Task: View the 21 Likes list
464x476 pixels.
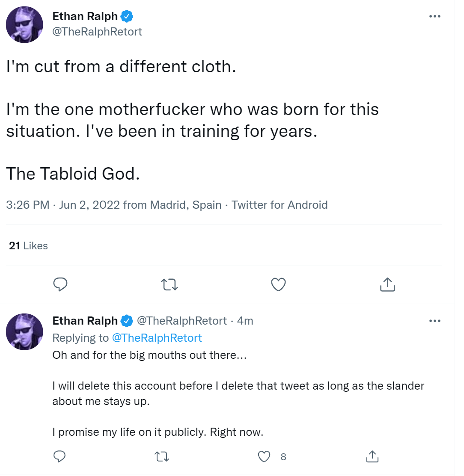Action: (28, 245)
